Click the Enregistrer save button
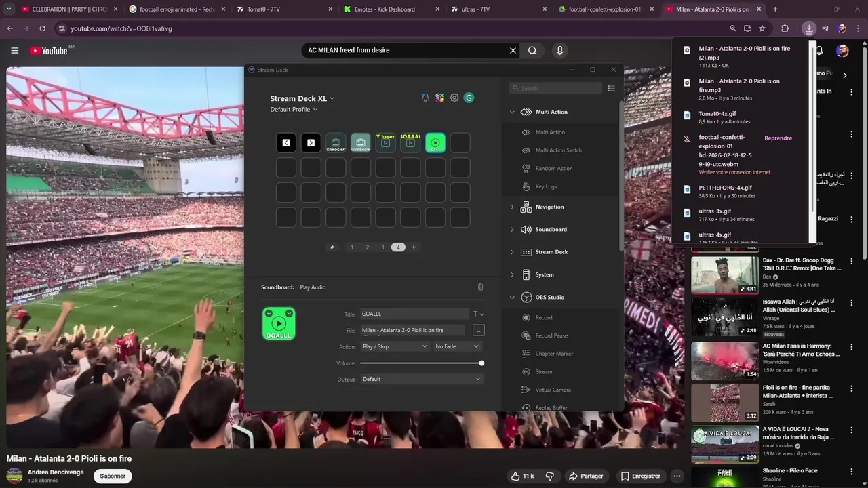 pyautogui.click(x=640, y=476)
